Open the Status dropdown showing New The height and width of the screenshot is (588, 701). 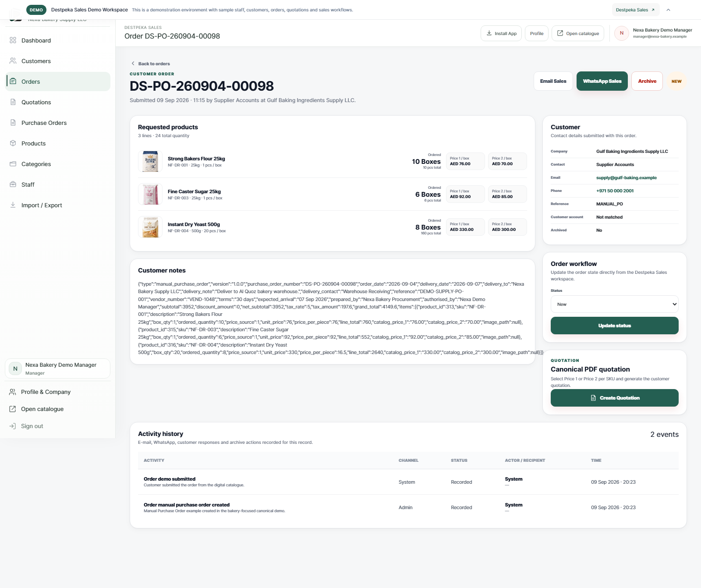click(614, 304)
